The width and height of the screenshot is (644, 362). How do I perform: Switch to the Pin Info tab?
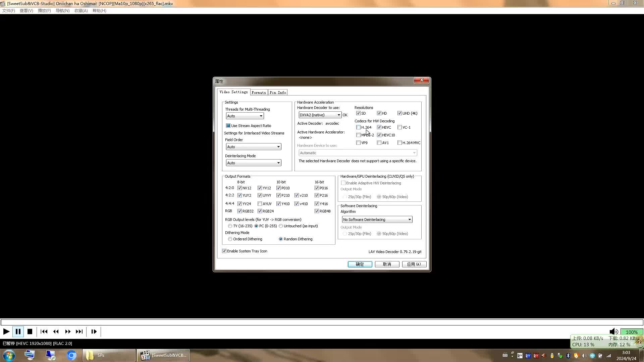pyautogui.click(x=277, y=92)
